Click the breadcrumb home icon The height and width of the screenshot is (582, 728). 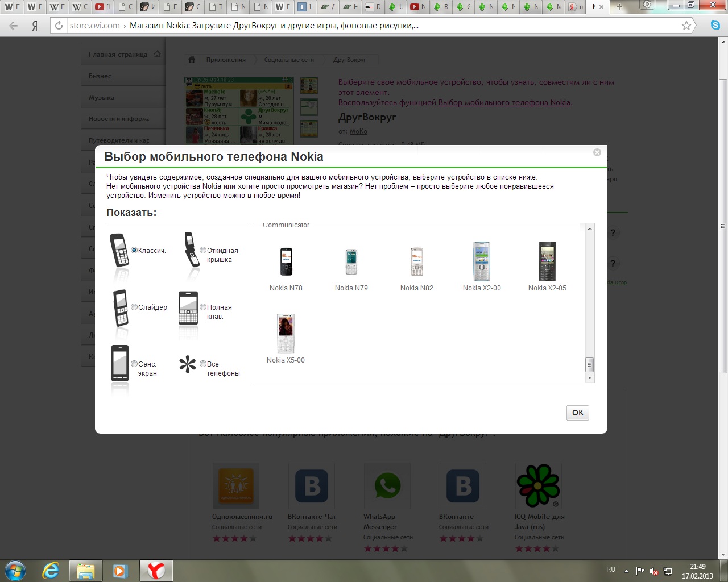tap(192, 60)
